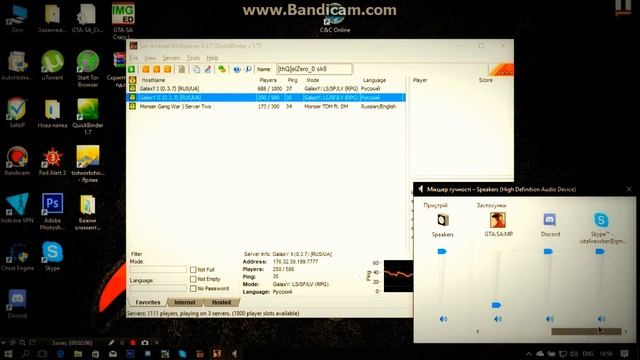
Task: Click the Language filter input field
Action: click(158, 288)
